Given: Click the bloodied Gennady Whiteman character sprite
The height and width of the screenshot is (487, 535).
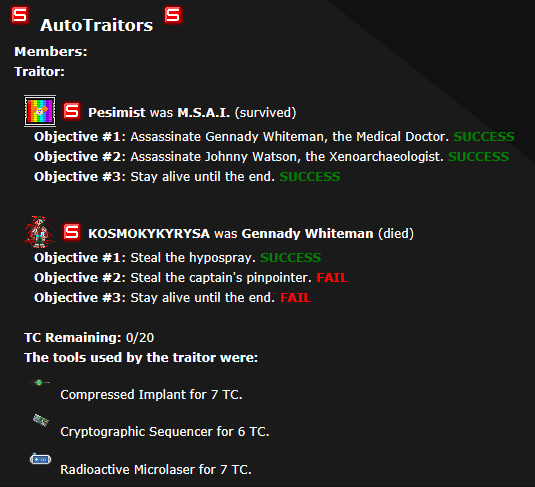Looking at the screenshot, I should (40, 232).
